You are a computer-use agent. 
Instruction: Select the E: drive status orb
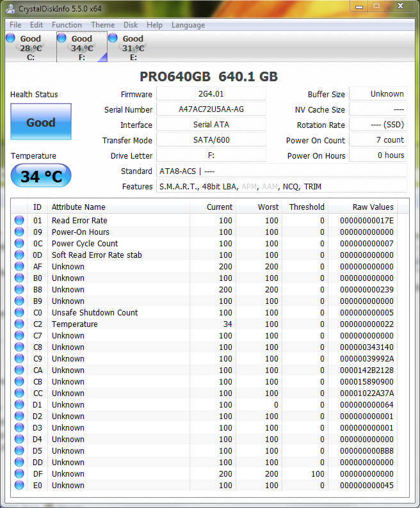tap(113, 38)
